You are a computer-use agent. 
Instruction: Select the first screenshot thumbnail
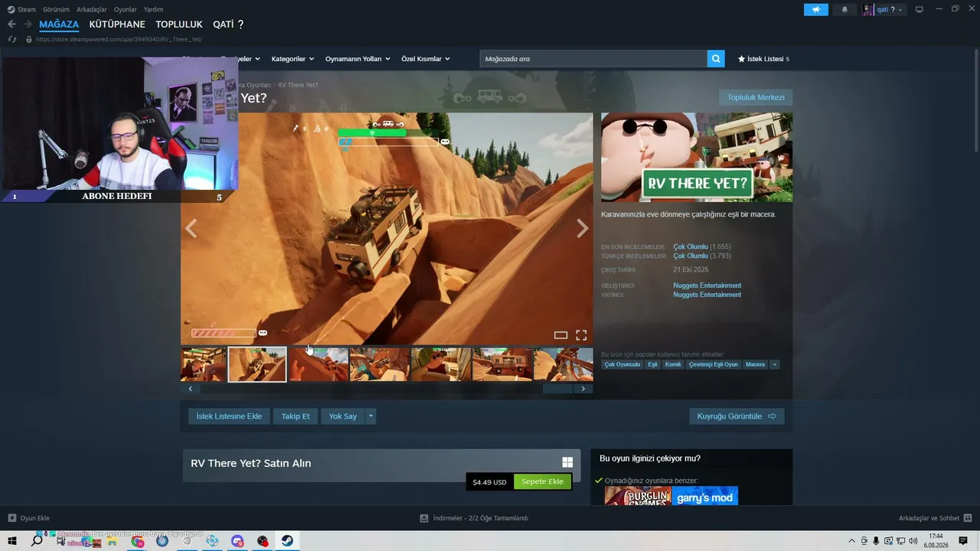[x=204, y=364]
